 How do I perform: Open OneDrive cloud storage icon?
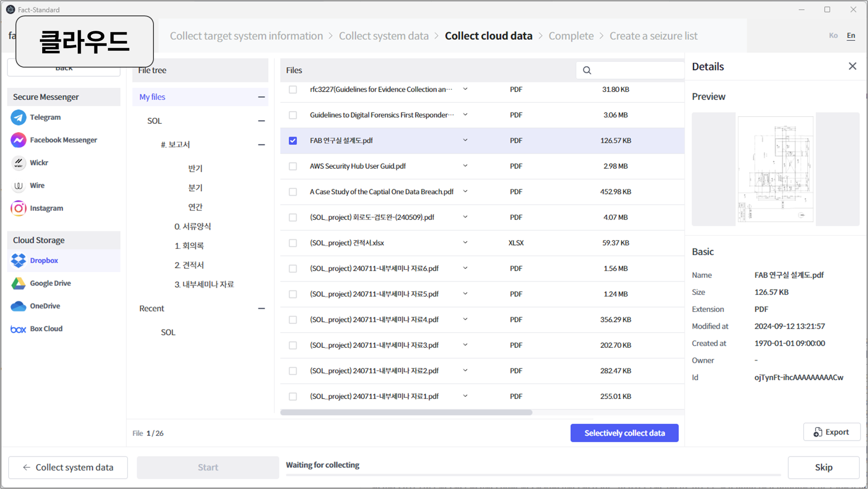pyautogui.click(x=19, y=306)
